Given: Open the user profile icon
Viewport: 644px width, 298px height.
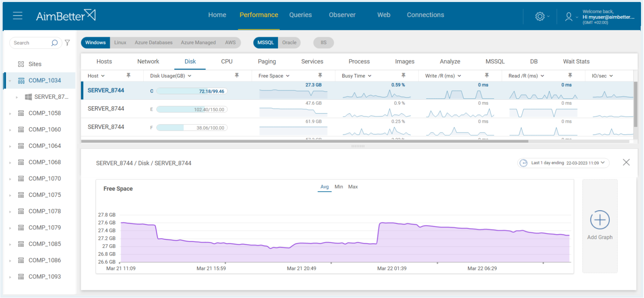Looking at the screenshot, I should point(569,17).
